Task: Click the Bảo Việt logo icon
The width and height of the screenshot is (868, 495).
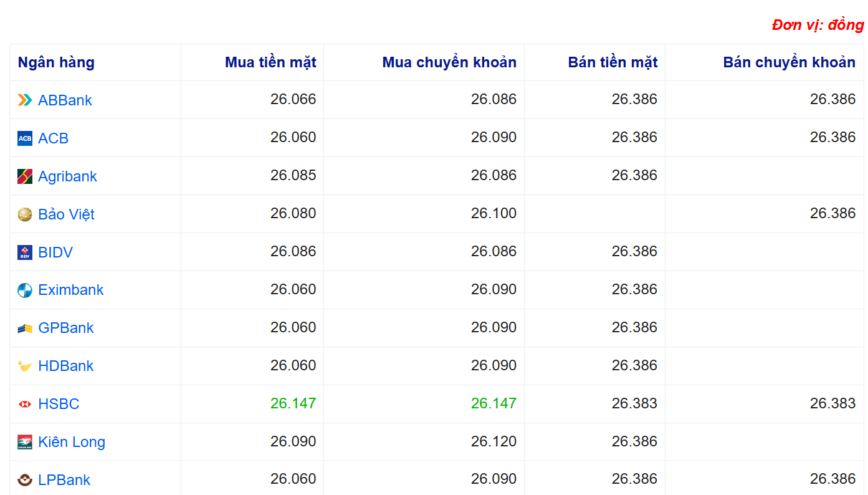Action: (25, 214)
